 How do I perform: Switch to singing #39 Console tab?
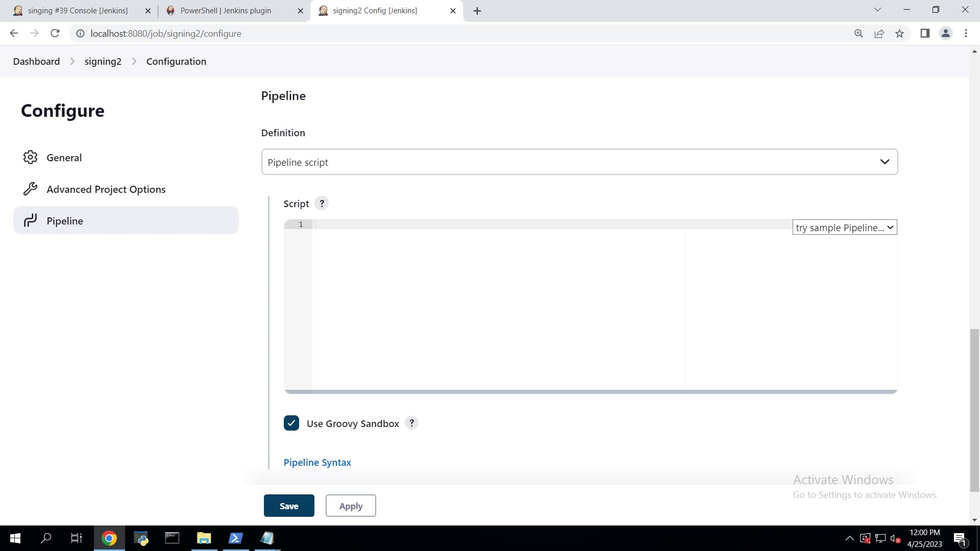[78, 11]
